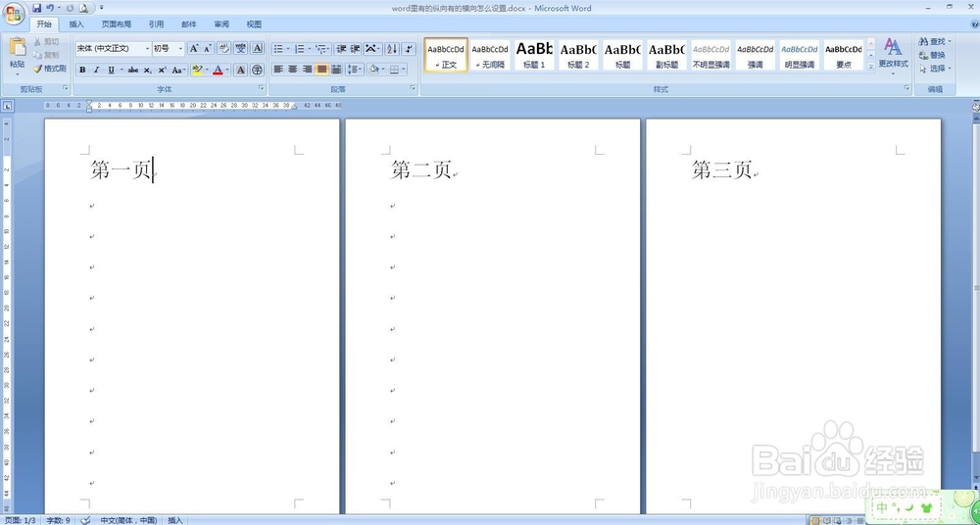Activate the 格式刷 format painter
This screenshot has width=980, height=525.
(50, 69)
